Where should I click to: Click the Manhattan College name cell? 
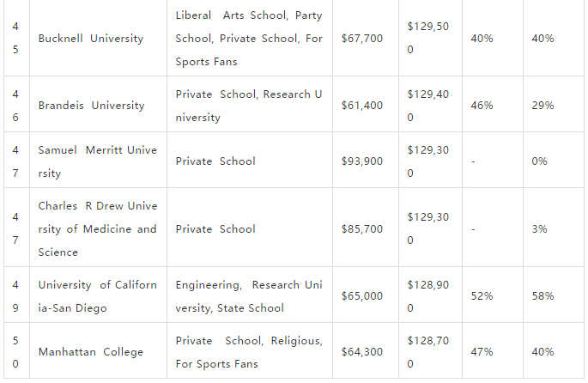pyautogui.click(x=98, y=352)
